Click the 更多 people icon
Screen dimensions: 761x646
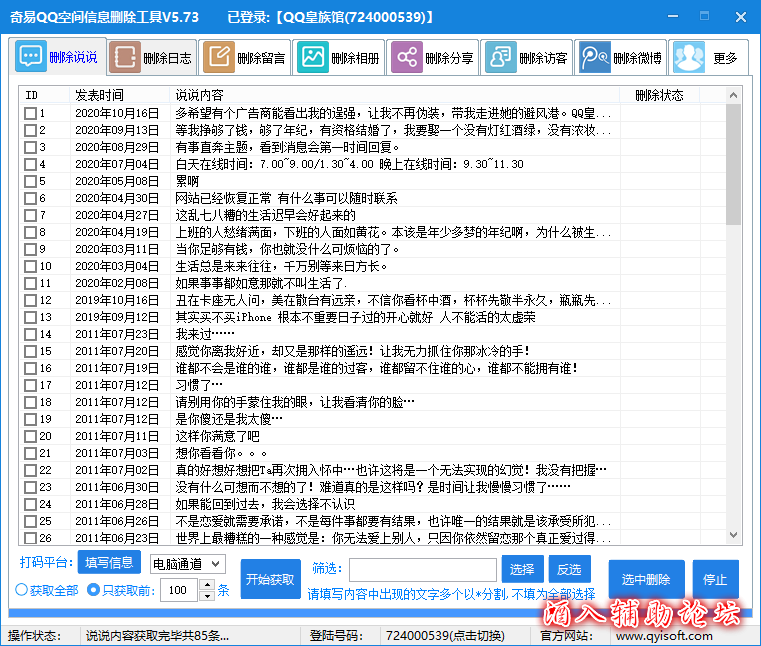[688, 58]
